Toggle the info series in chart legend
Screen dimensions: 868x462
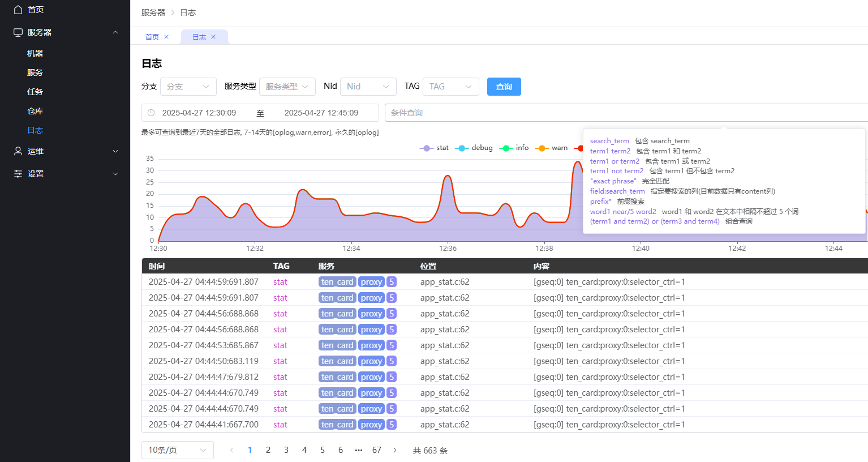coord(514,148)
